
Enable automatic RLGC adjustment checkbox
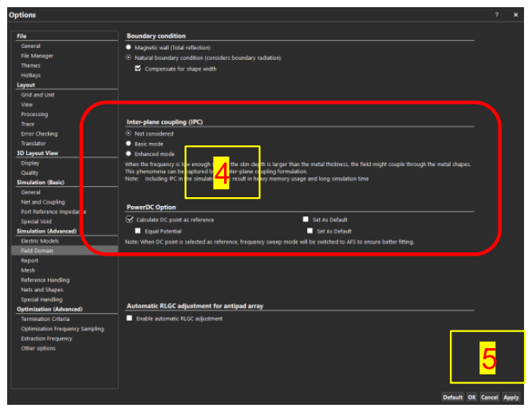[129, 319]
